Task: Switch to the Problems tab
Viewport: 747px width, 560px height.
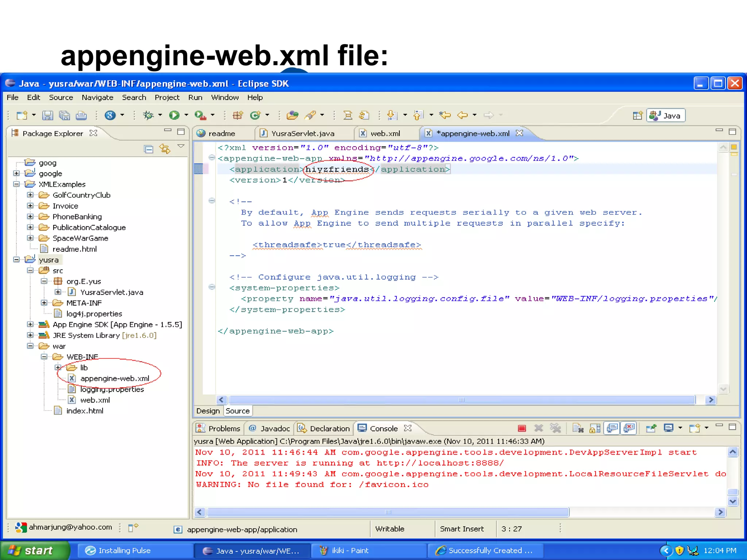Action: coord(218,428)
